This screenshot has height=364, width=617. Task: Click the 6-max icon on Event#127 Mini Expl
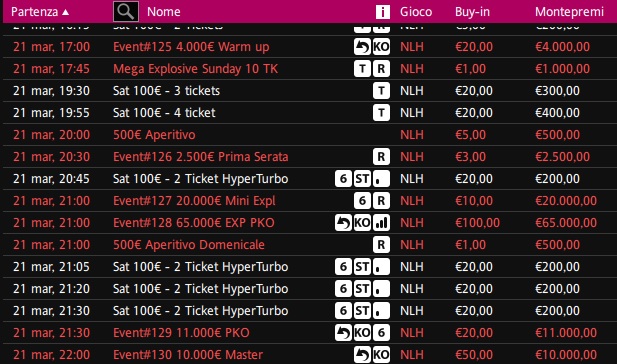362,201
